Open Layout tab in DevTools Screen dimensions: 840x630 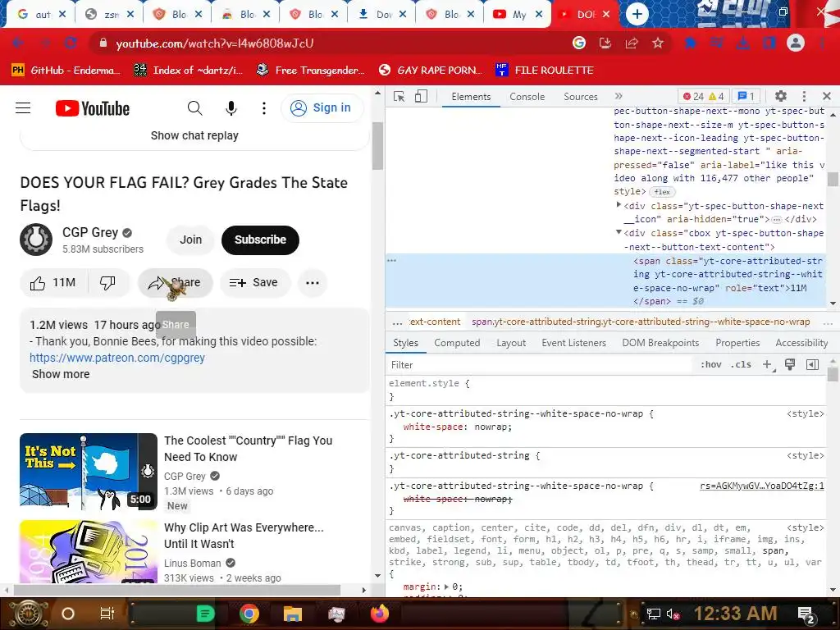point(511,343)
